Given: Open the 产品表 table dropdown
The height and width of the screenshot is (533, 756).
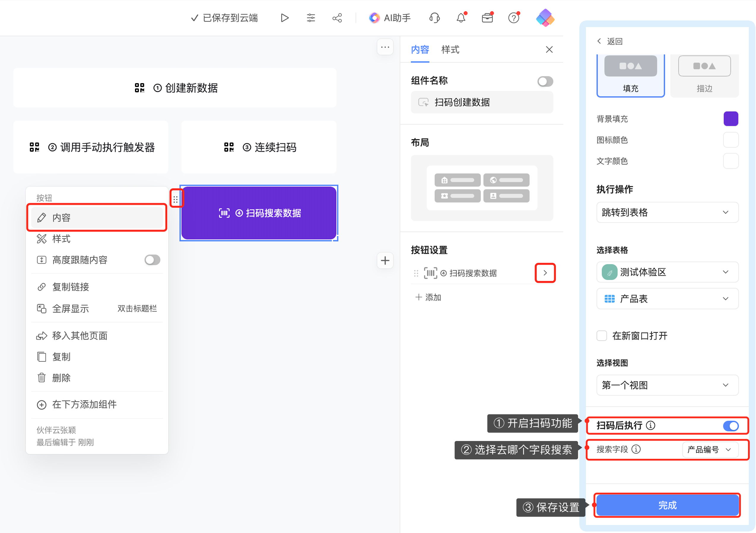Looking at the screenshot, I should point(667,299).
